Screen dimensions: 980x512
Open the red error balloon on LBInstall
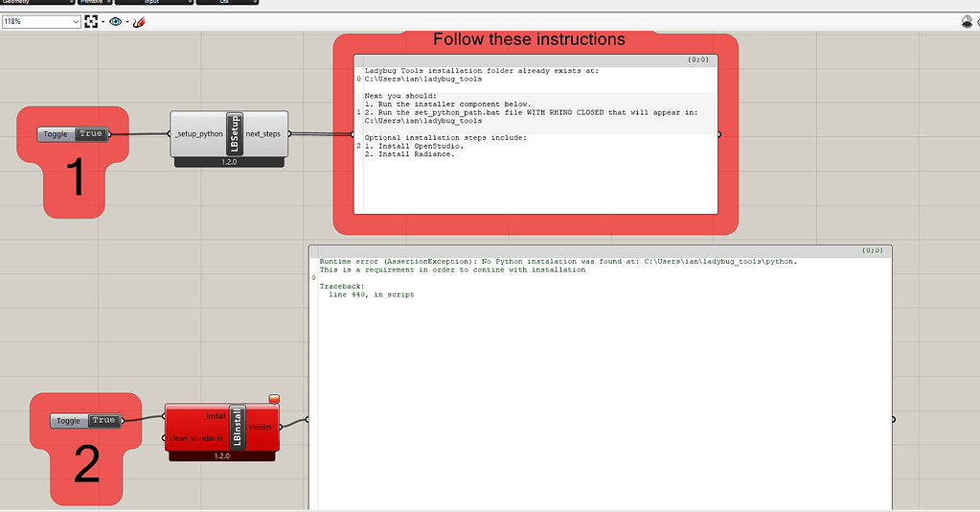[x=274, y=399]
